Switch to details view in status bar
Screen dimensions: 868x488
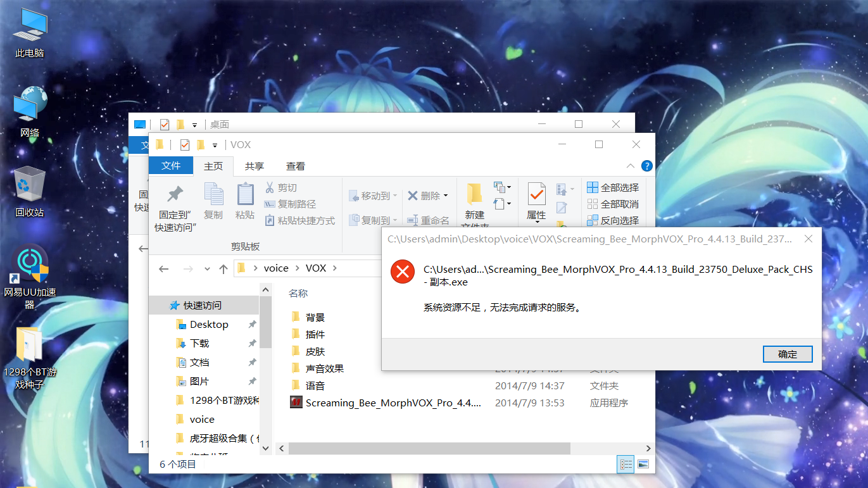(626, 465)
